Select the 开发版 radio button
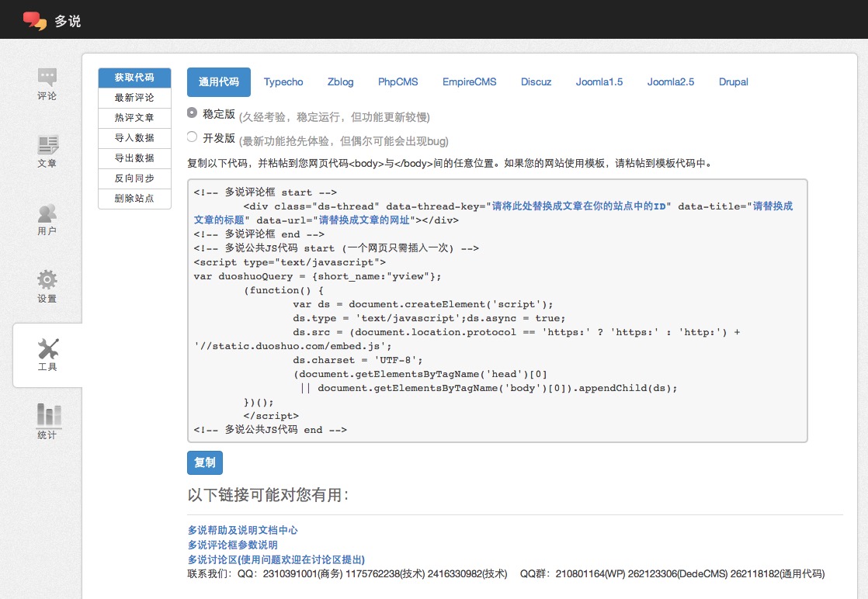Viewport: 868px width, 599px height. pyautogui.click(x=193, y=137)
